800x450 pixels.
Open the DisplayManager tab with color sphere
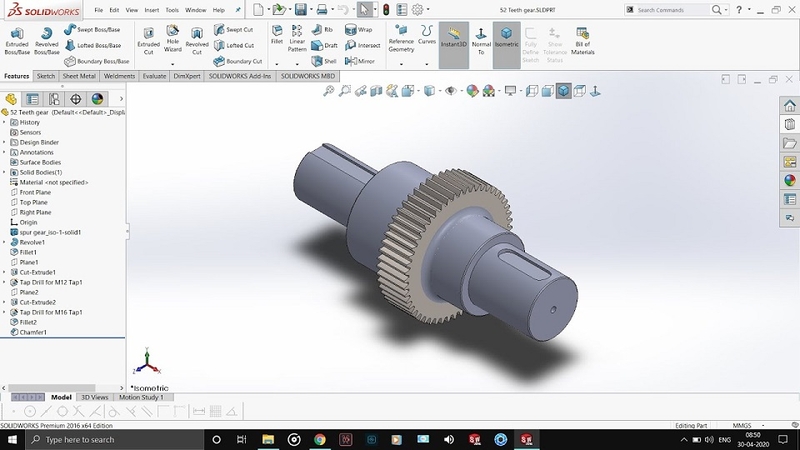pyautogui.click(x=97, y=99)
